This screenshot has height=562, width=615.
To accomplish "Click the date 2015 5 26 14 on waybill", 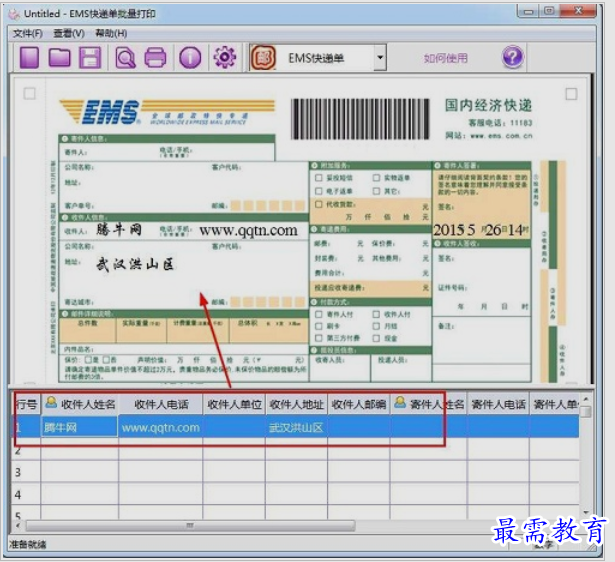I will click(x=481, y=230).
